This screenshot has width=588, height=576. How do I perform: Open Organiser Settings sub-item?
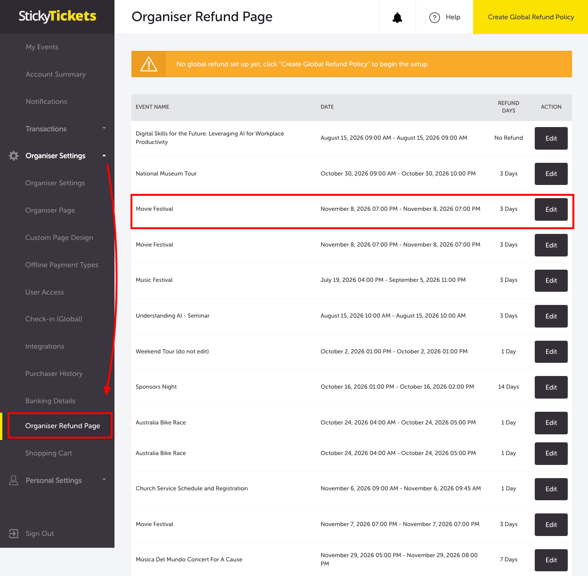[55, 183]
